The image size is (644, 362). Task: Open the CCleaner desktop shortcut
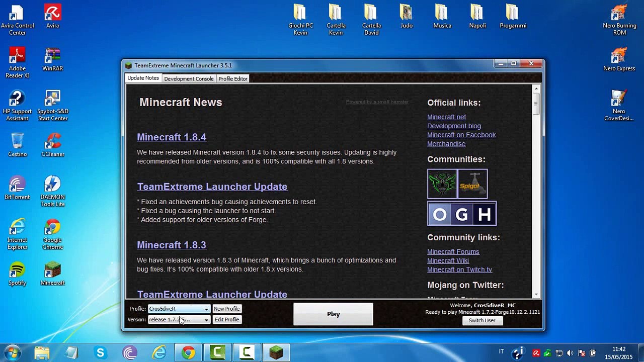pos(53,145)
